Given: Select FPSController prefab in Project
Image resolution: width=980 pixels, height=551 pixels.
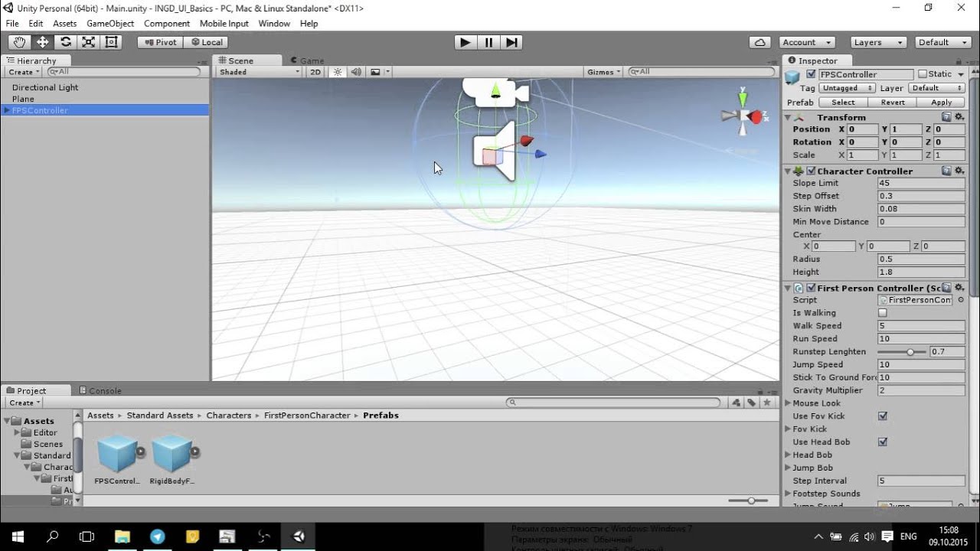Looking at the screenshot, I should pyautogui.click(x=117, y=459).
